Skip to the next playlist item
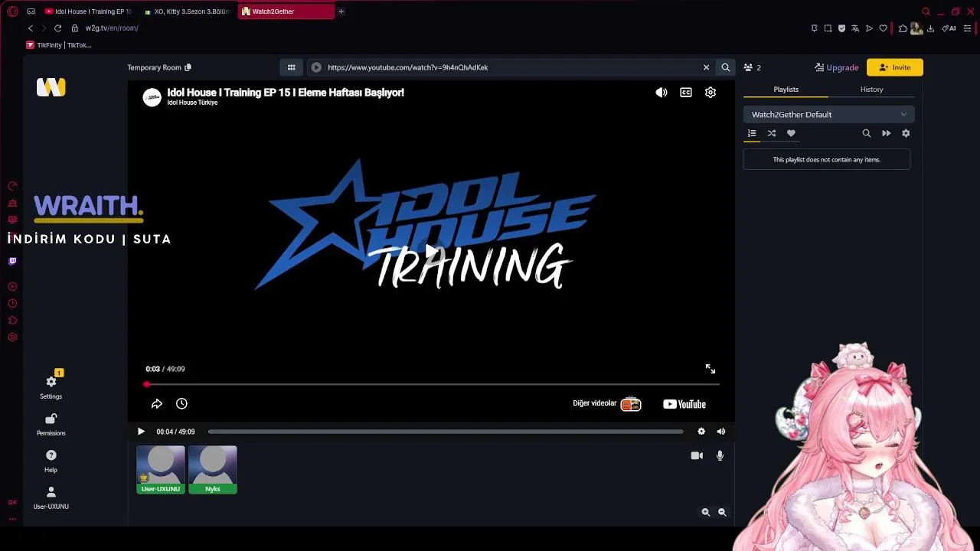This screenshot has height=551, width=980. (886, 133)
